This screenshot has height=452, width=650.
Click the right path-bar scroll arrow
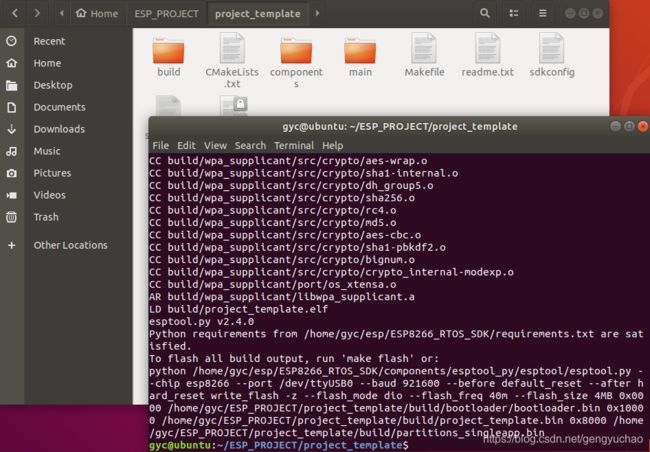click(317, 13)
